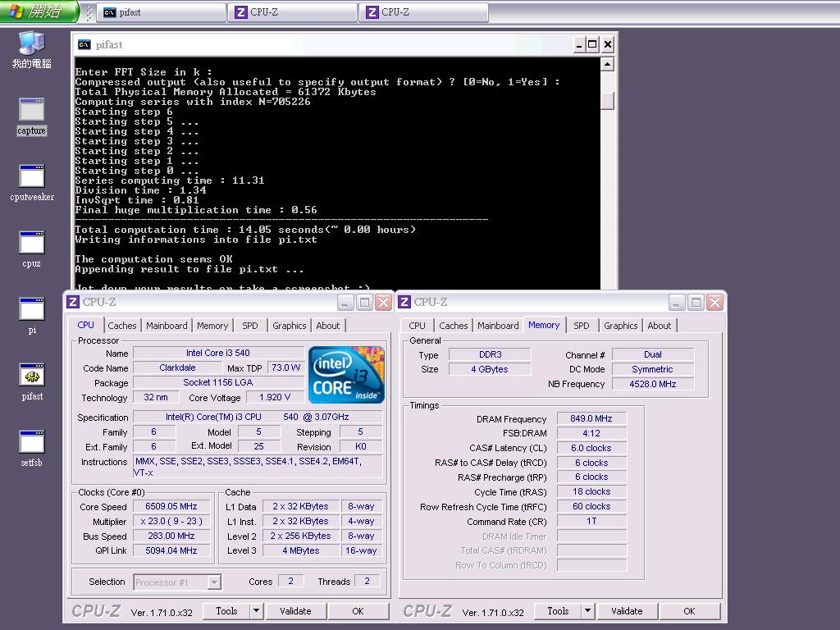Image resolution: width=840 pixels, height=630 pixels.
Task: Click the right CPU-Z window title Z icon
Action: (x=404, y=302)
